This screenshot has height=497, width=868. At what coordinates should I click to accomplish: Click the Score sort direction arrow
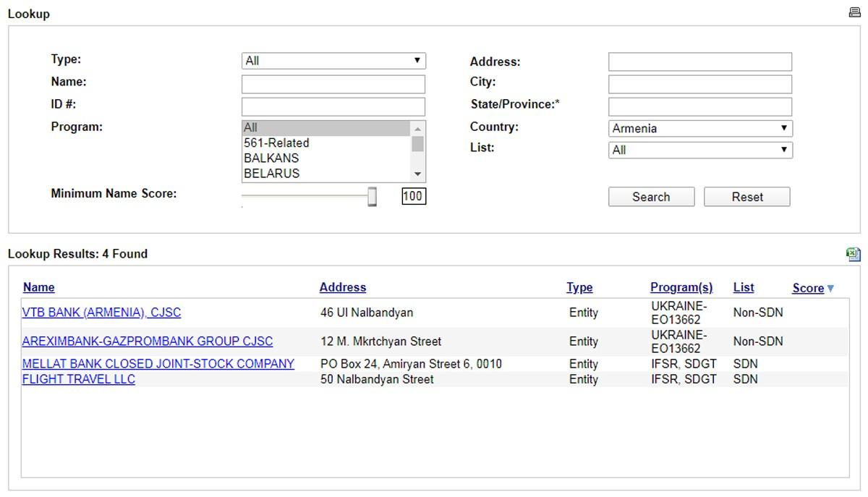coord(830,288)
